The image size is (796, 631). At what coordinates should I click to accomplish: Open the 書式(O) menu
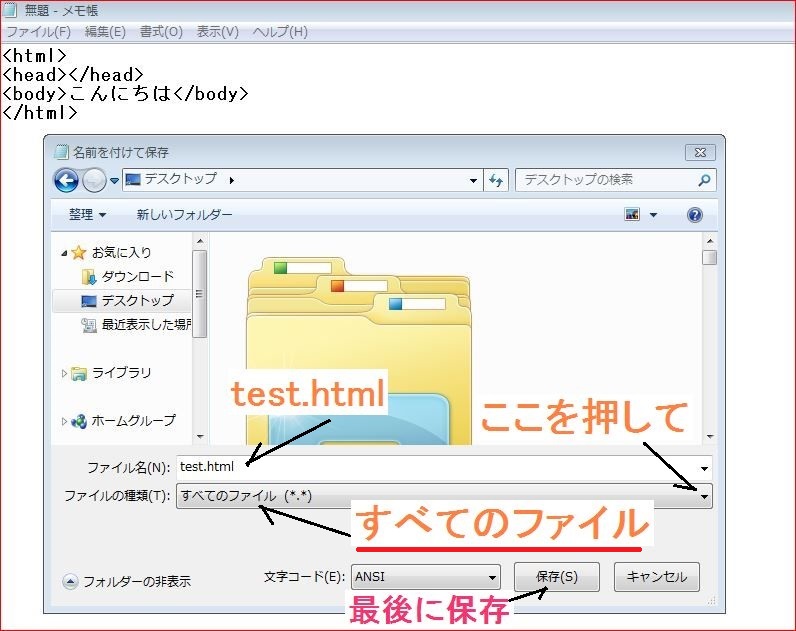(161, 32)
